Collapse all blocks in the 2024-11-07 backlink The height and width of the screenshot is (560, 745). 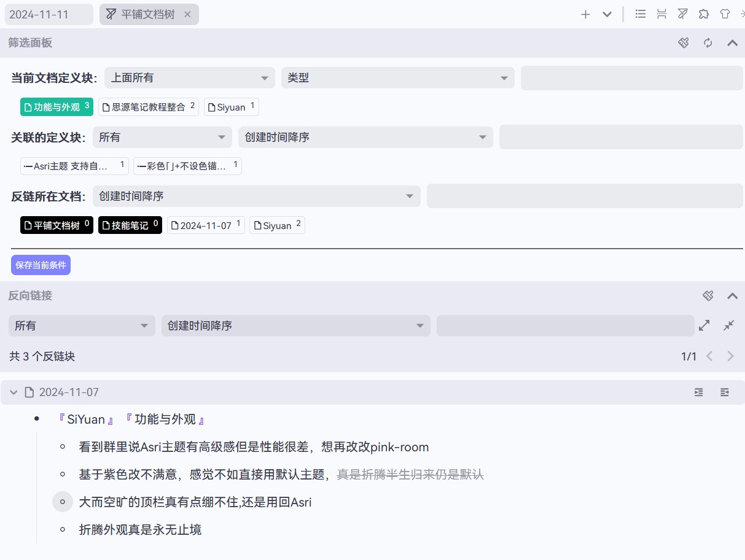(x=724, y=392)
